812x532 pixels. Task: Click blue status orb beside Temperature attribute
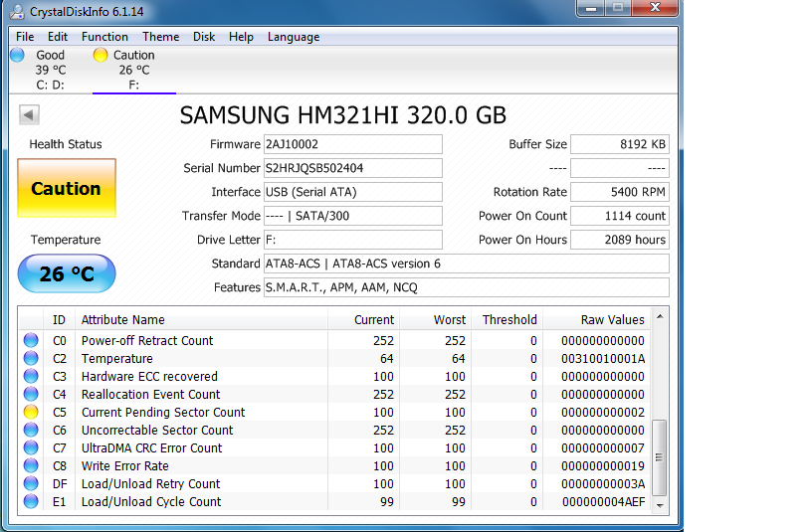[31, 359]
